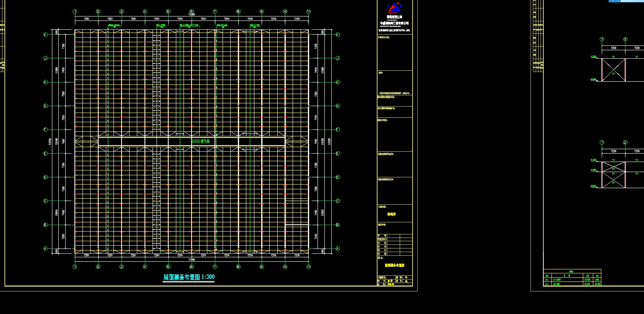Click the drawing title 屋面檩条布置图 1:300
This screenshot has width=644, height=314.
tap(188, 277)
